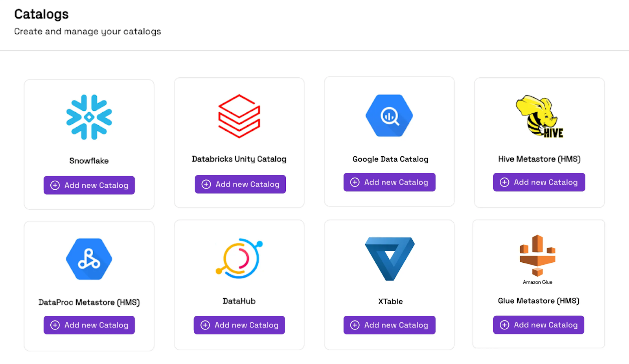Click the Databricks Unity Catalog label
629x364 pixels.
(239, 159)
